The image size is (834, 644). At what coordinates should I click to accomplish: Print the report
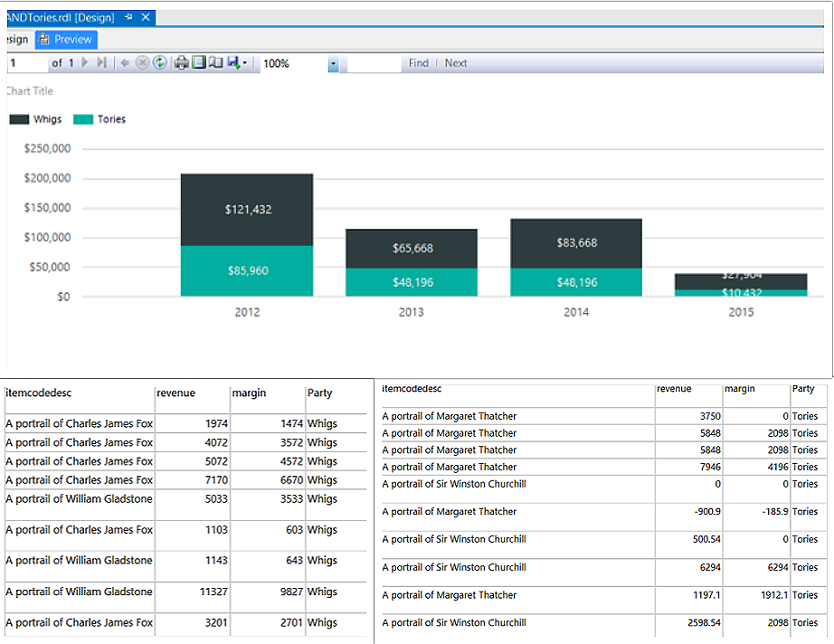click(x=182, y=63)
